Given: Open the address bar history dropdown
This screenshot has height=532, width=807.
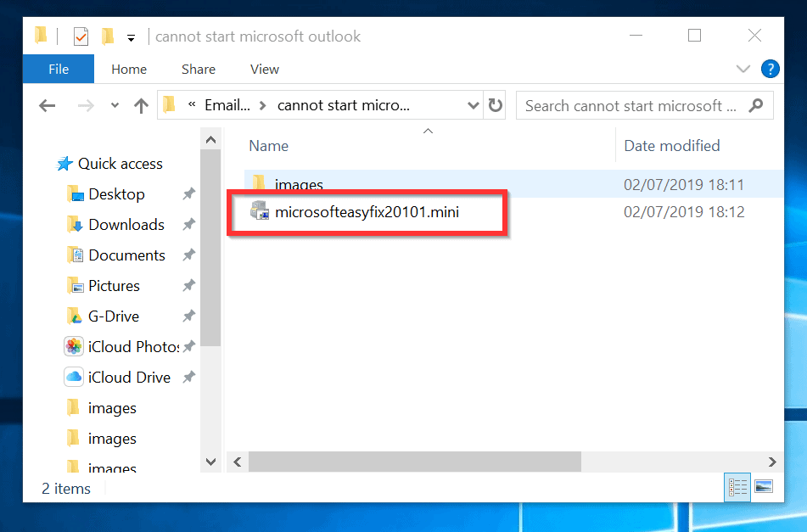Looking at the screenshot, I should tap(474, 106).
